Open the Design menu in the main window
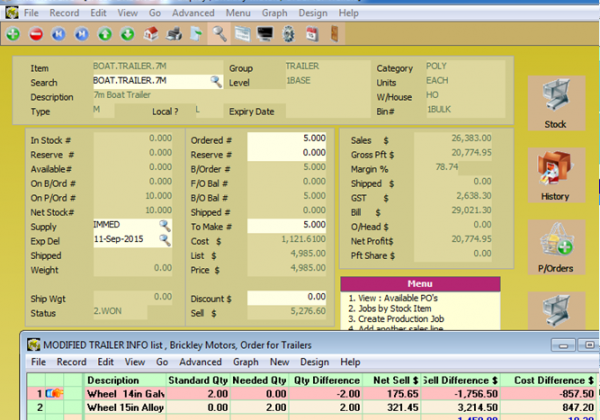Viewport: 600px width, 420px height. [313, 13]
